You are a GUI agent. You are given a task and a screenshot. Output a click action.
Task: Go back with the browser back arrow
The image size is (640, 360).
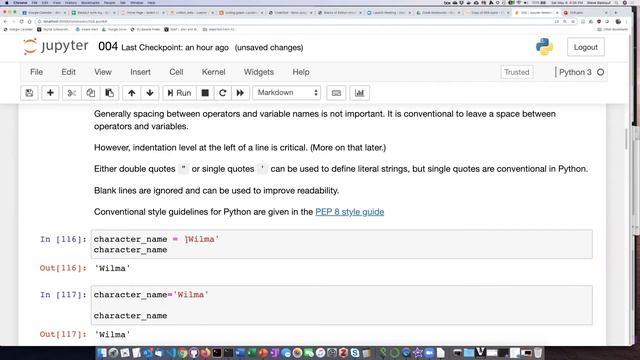click(x=6, y=21)
